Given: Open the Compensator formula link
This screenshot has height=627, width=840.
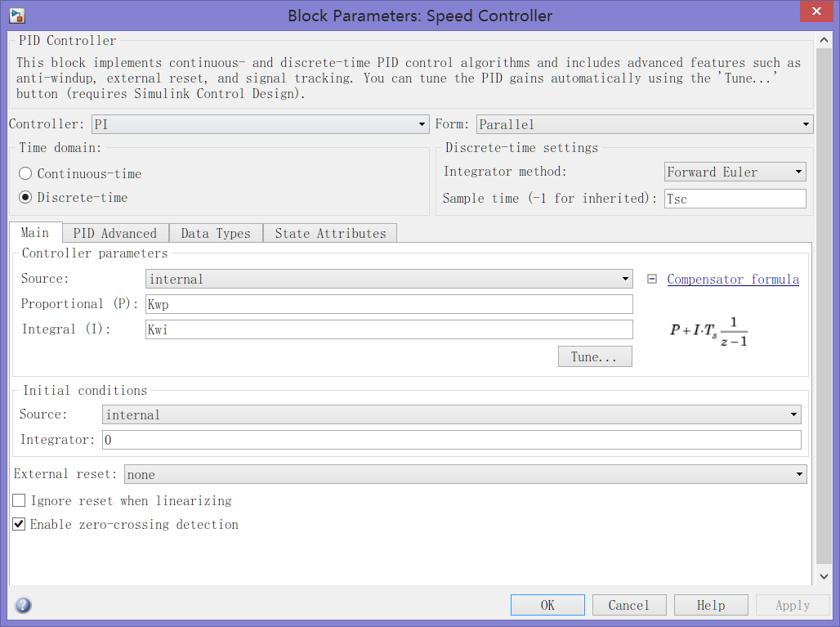Looking at the screenshot, I should pos(733,280).
